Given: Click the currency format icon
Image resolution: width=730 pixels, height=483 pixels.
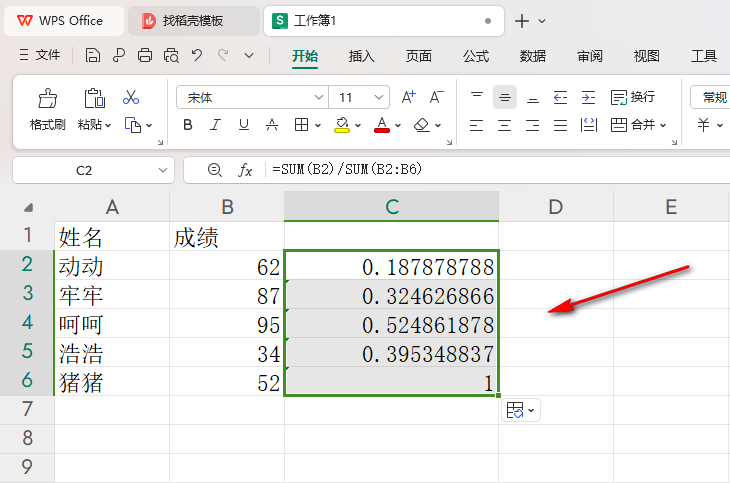Looking at the screenshot, I should [703, 125].
